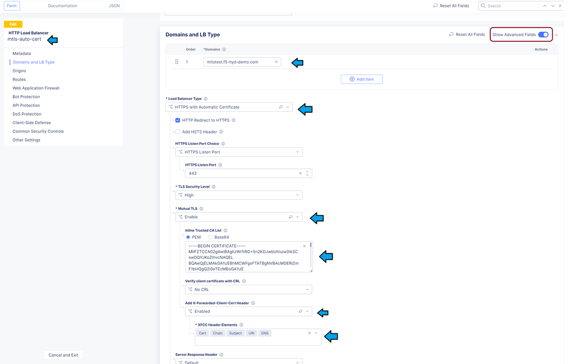The image size is (588, 364).
Task: Expand the Verify client certificate with CRL dropdown
Action: tap(248, 289)
